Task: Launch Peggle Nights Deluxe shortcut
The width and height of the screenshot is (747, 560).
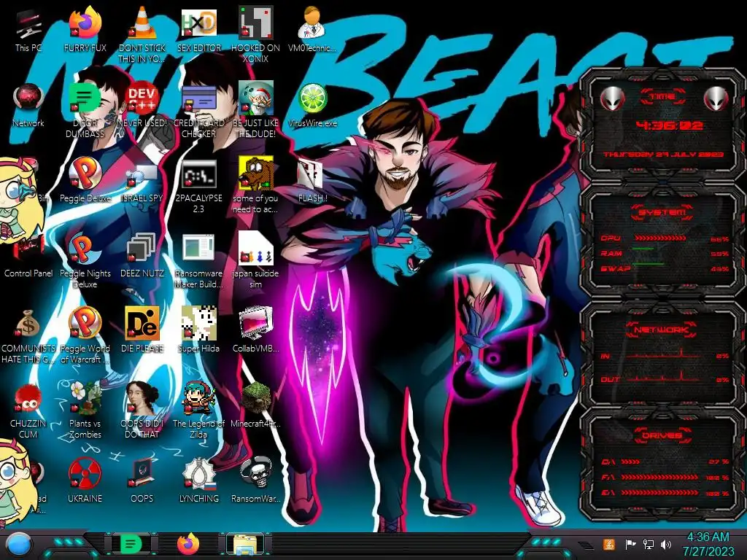Action: point(85,261)
